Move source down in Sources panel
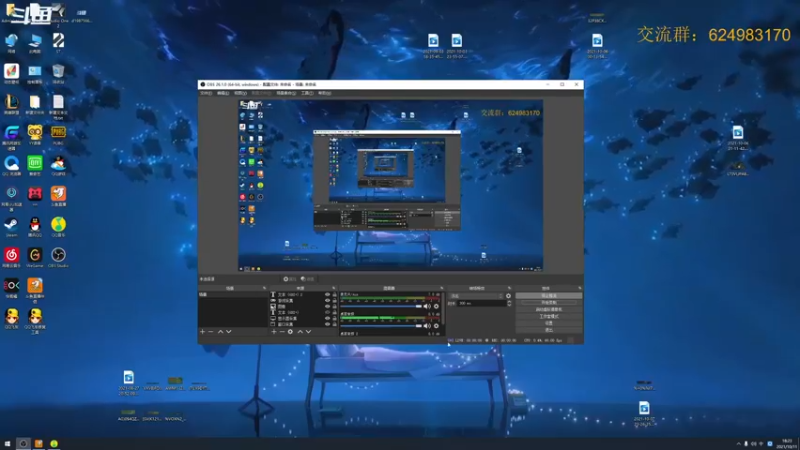The width and height of the screenshot is (800, 450). [x=308, y=332]
